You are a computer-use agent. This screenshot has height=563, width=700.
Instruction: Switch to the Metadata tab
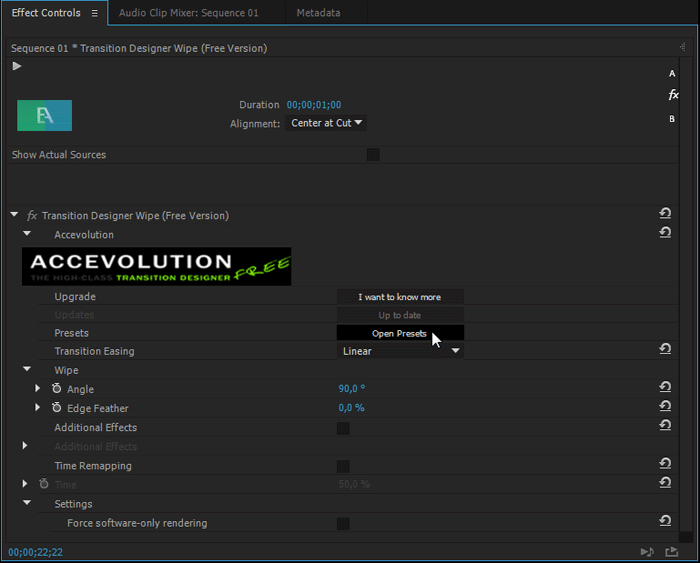[318, 13]
